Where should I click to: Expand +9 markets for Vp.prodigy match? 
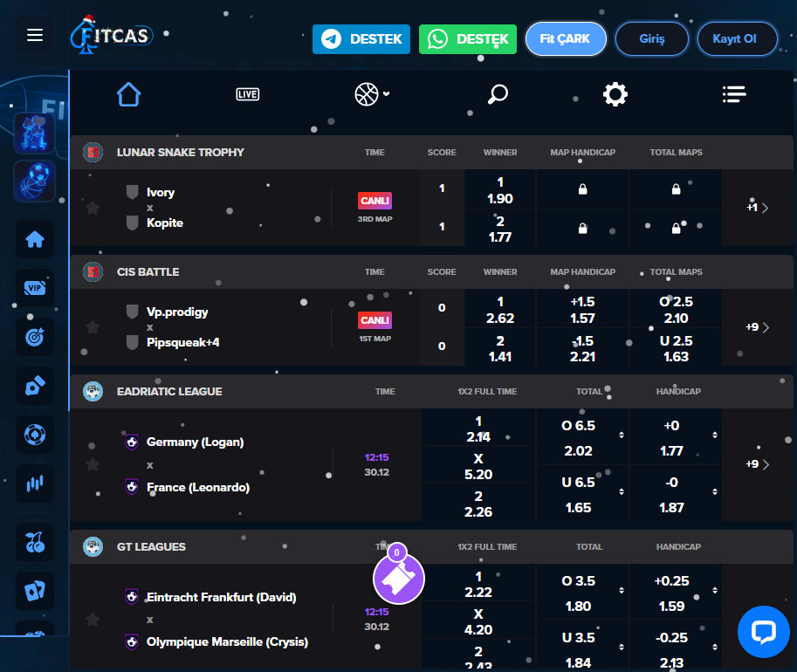pyautogui.click(x=758, y=327)
